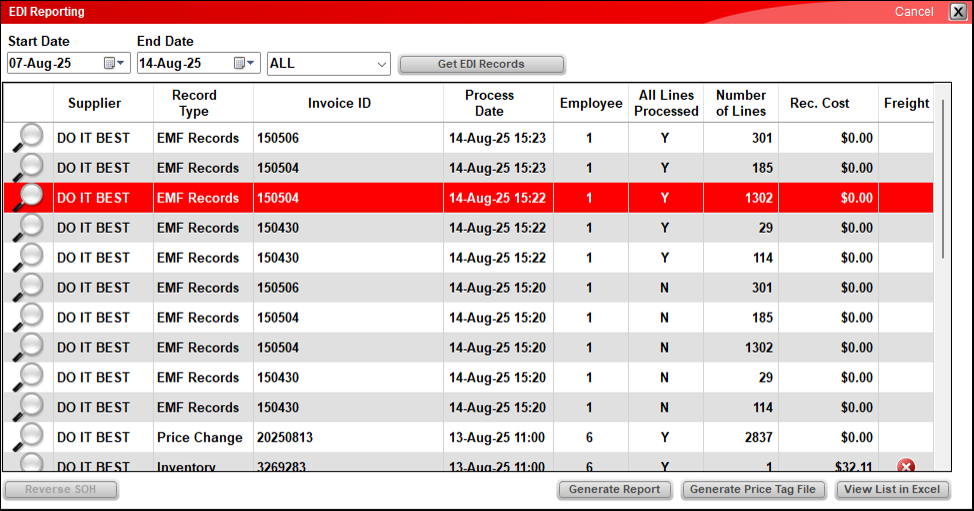Click the Generate Report button
The width and height of the screenshot is (974, 511).
click(614, 490)
